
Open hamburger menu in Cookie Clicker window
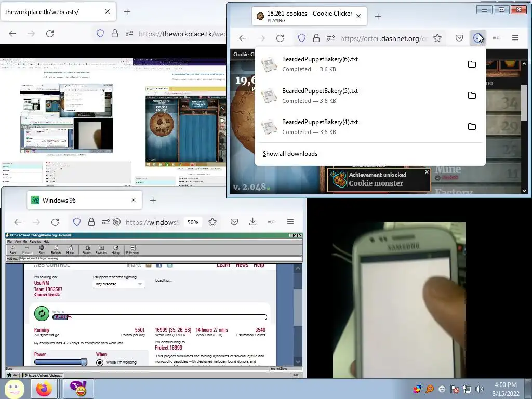(x=515, y=38)
